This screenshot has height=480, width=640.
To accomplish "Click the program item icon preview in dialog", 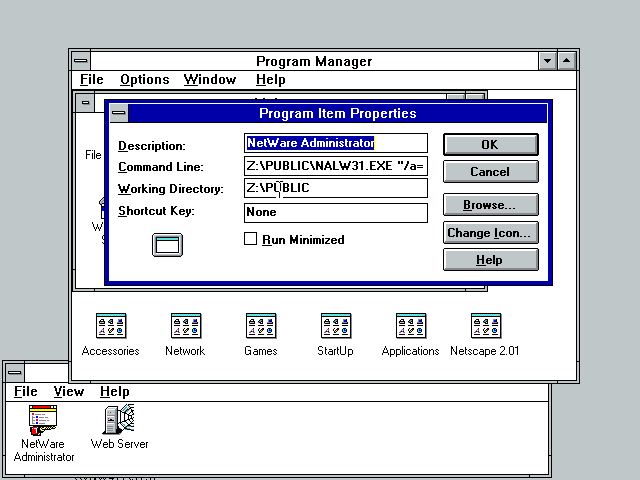I will click(x=167, y=245).
